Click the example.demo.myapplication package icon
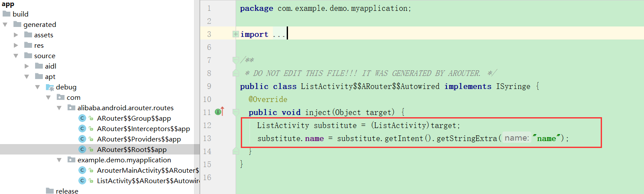Screen dimensions: 644x194 [71, 160]
